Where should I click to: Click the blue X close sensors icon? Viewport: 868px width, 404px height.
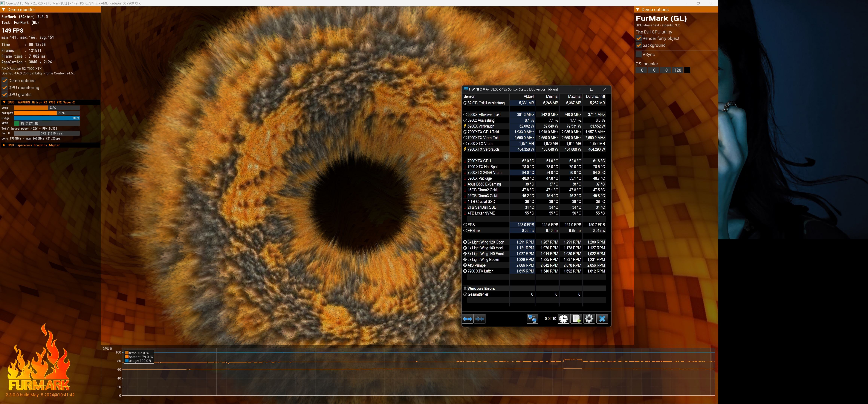coord(602,319)
